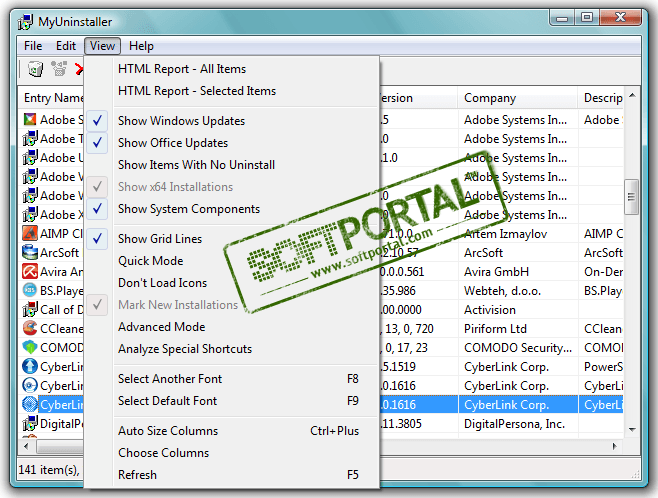
Task: Select Avira GmbH company cell
Action: [518, 272]
